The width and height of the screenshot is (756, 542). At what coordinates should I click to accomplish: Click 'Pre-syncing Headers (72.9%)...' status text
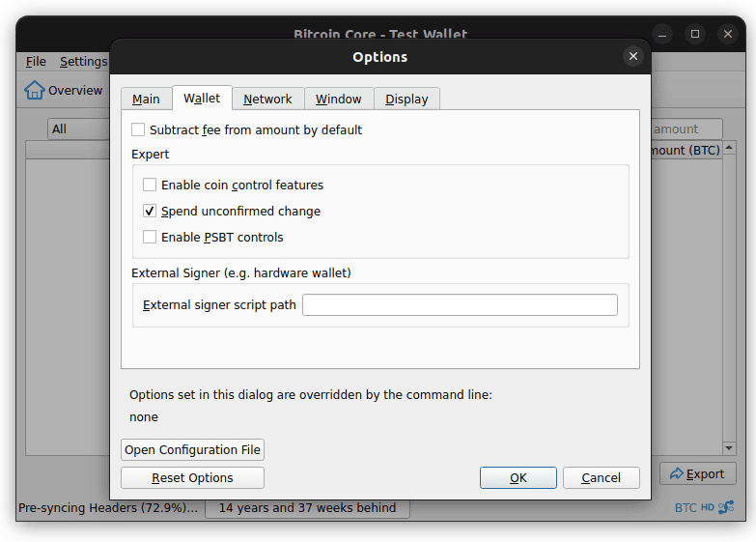pos(108,508)
